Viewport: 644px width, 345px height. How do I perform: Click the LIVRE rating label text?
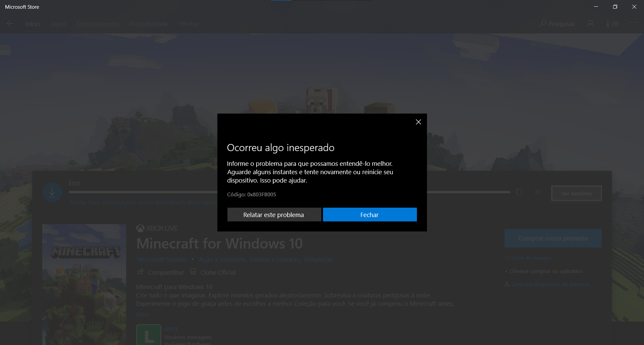click(172, 329)
